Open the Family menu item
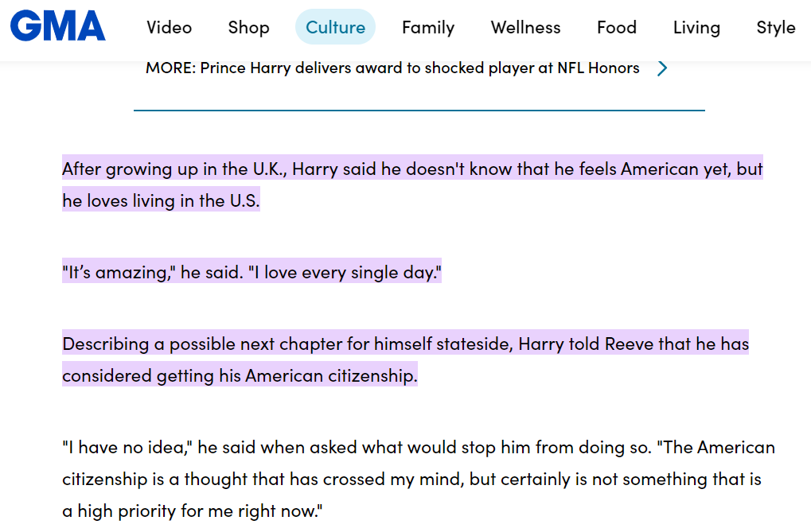The image size is (811, 532). 427,27
